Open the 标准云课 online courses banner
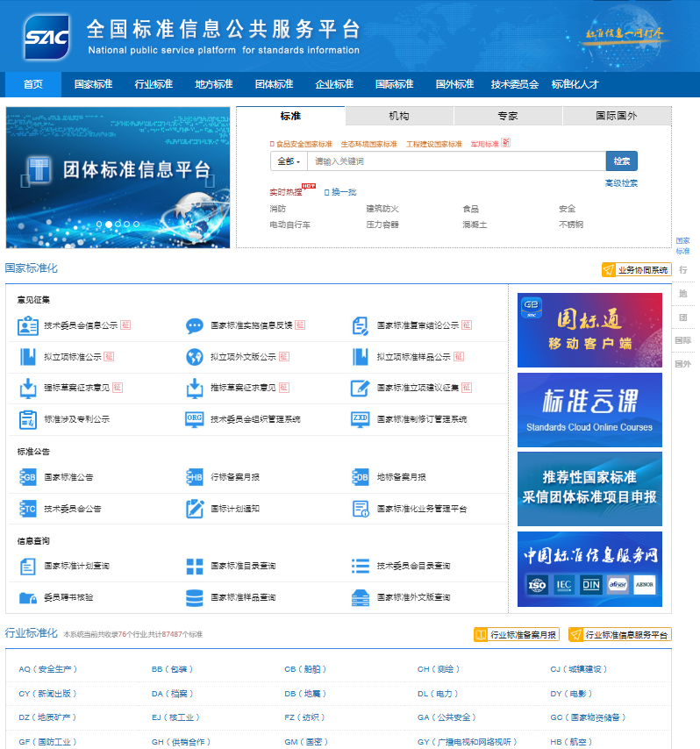Viewport: 700px width, 749px height. coord(589,410)
